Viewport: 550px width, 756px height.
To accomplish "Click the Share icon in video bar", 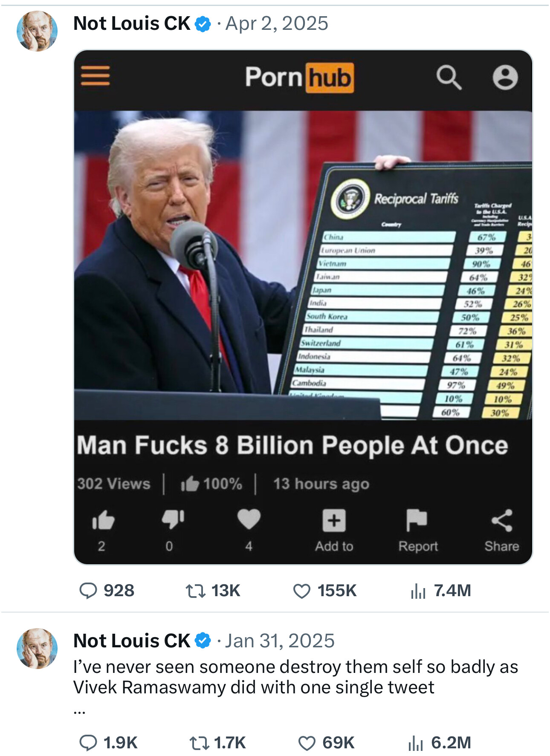I will tap(501, 520).
